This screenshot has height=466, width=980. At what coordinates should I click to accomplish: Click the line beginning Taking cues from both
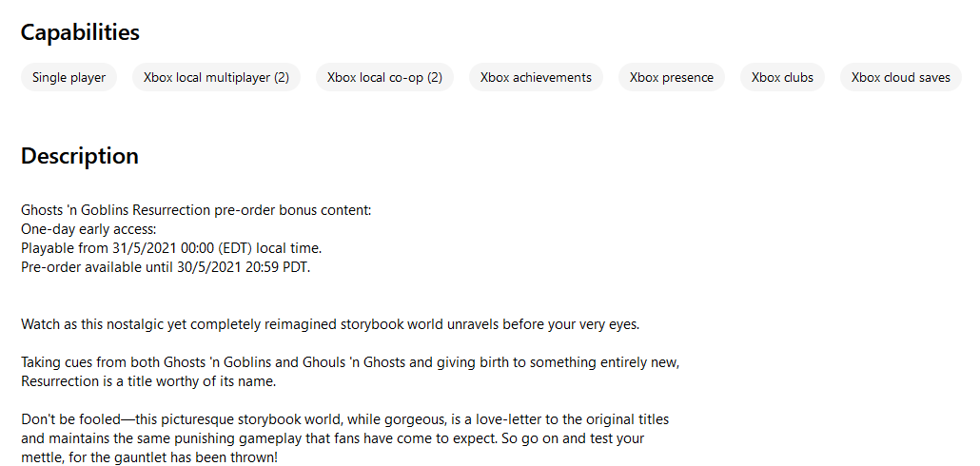[349, 362]
